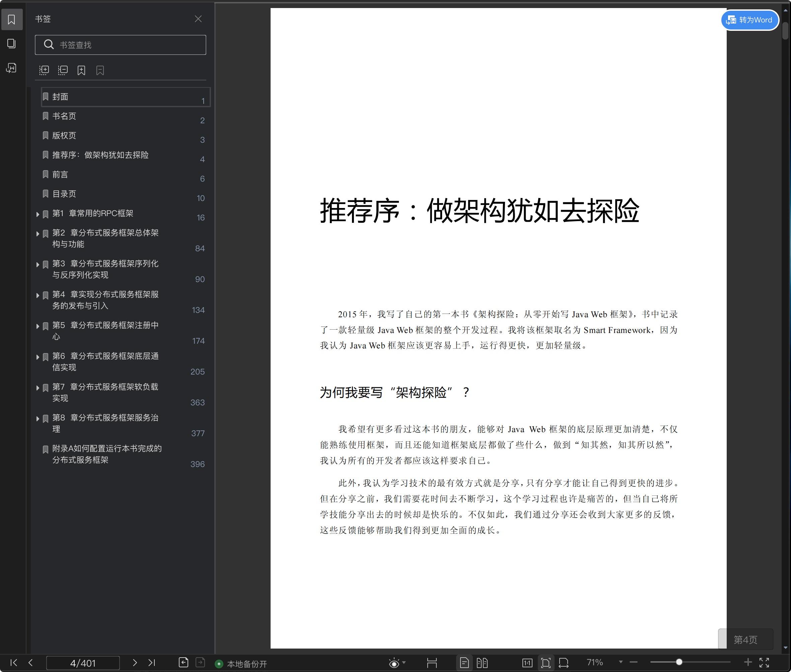Screen dimensions: 791x672
Task: Select single page view mode
Action: 464,663
